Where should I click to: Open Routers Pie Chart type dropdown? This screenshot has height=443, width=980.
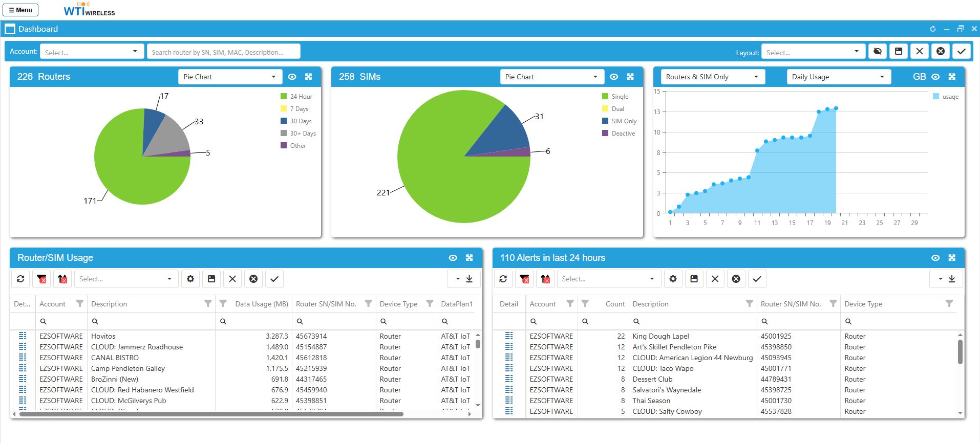point(230,77)
